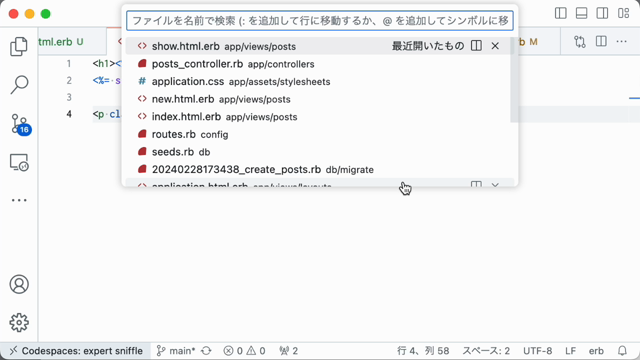The width and height of the screenshot is (640, 360).
Task: Open problems panel via errors count
Action: 244,351
